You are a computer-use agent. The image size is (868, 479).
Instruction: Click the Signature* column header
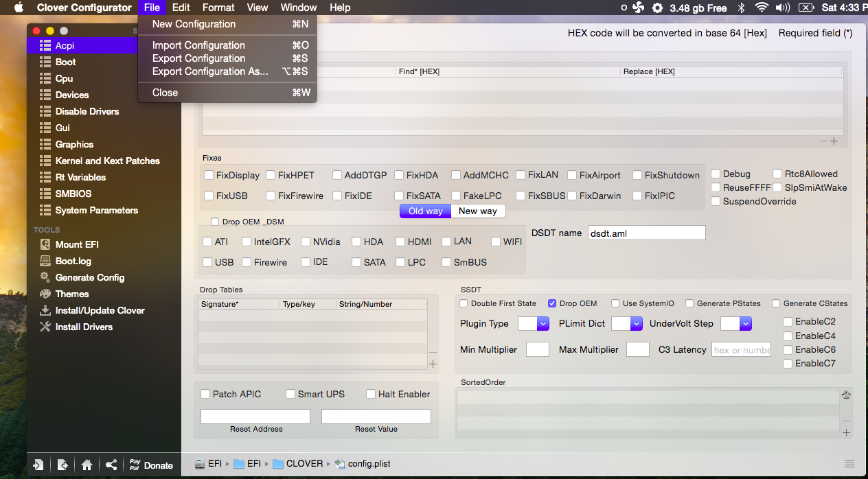(x=239, y=304)
